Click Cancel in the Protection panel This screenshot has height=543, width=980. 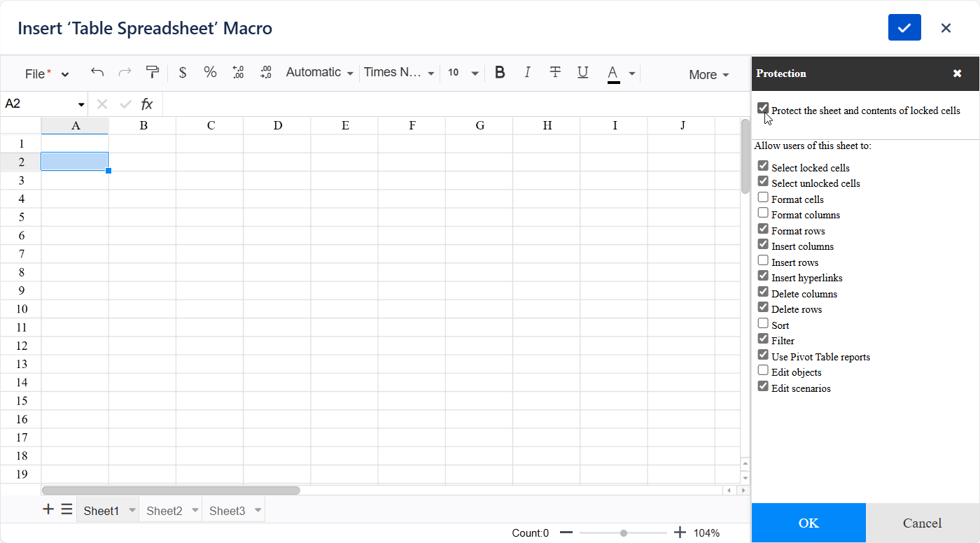pos(922,523)
